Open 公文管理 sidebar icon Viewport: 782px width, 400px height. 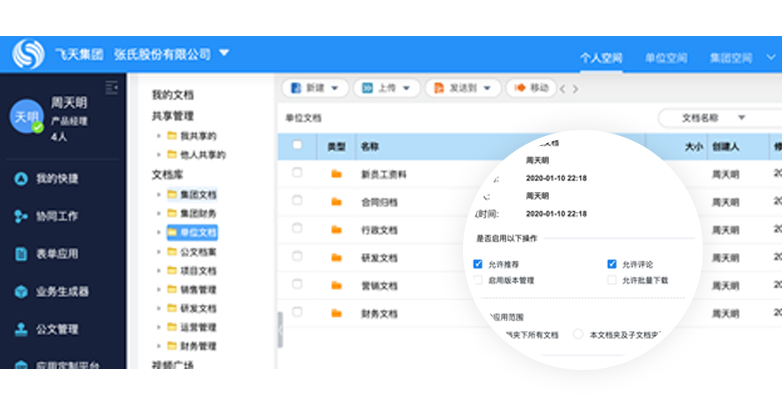pyautogui.click(x=21, y=329)
